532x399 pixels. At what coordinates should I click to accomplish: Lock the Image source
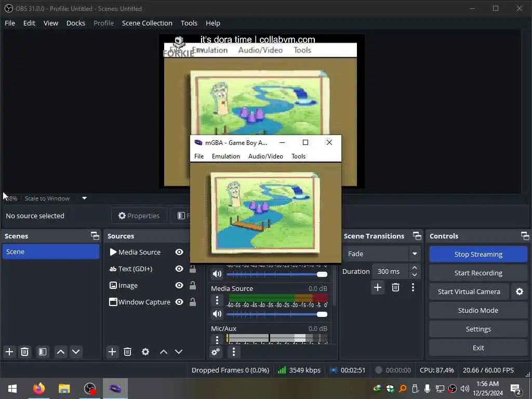pos(193,285)
